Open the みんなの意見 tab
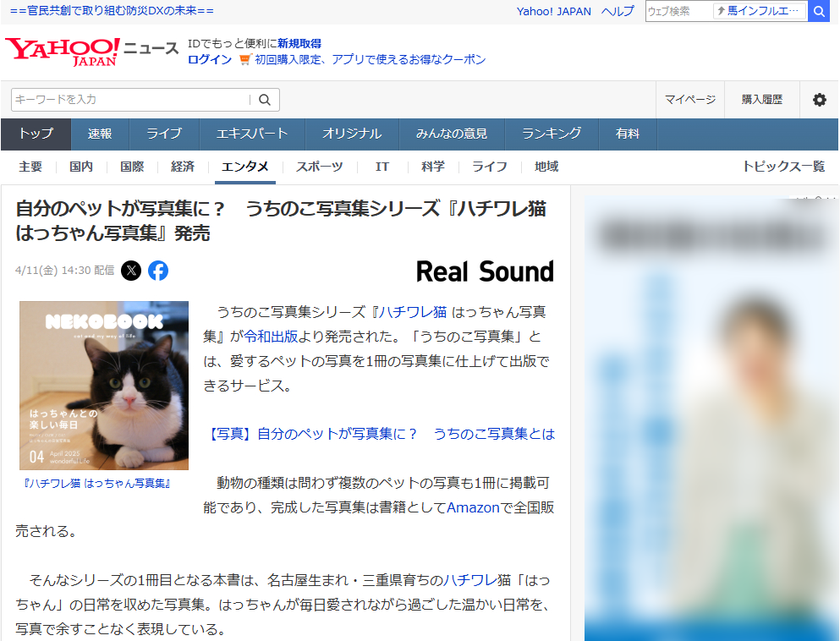Viewport: 840px width, 641px height. coord(451,134)
